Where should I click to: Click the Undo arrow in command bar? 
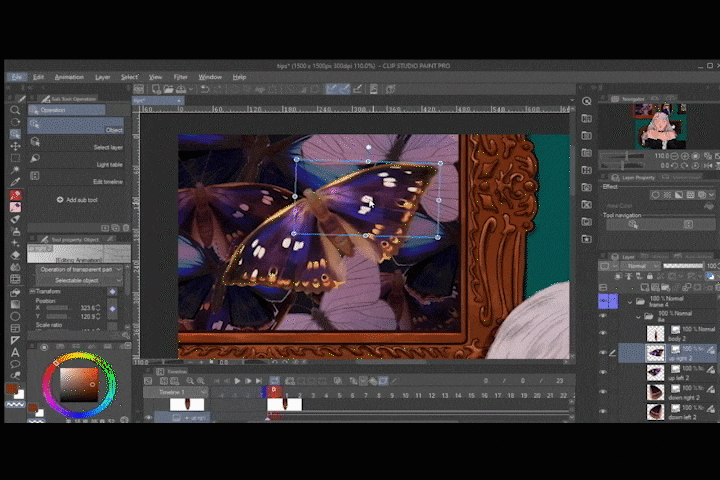coord(205,89)
